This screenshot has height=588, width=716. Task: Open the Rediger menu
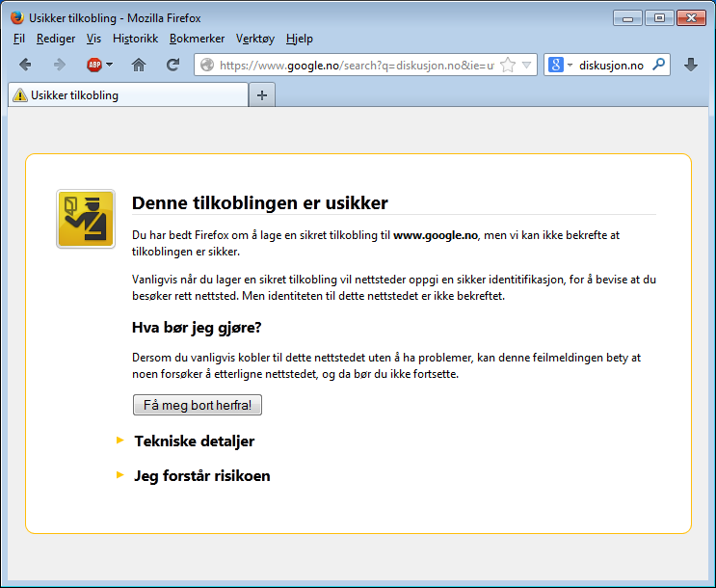56,39
